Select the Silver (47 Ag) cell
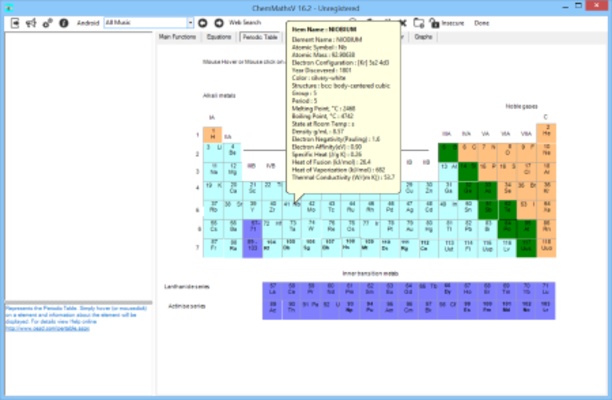Viewport: 612px width, 400px height. (x=409, y=210)
